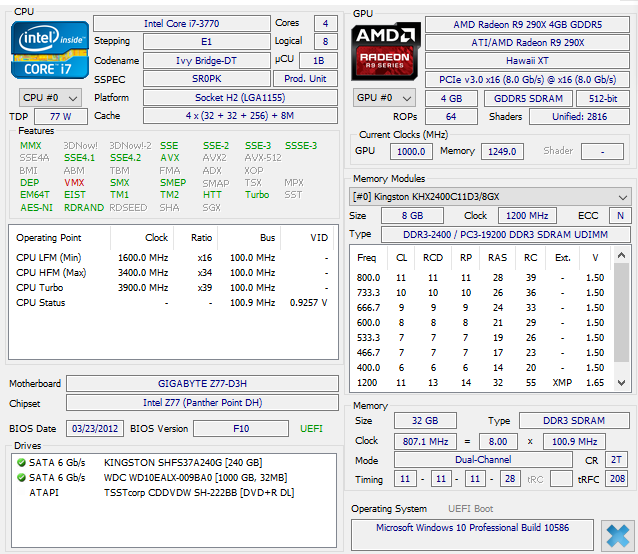The image size is (638, 554).
Task: Click the blue X close icon button
Action: pos(618,535)
